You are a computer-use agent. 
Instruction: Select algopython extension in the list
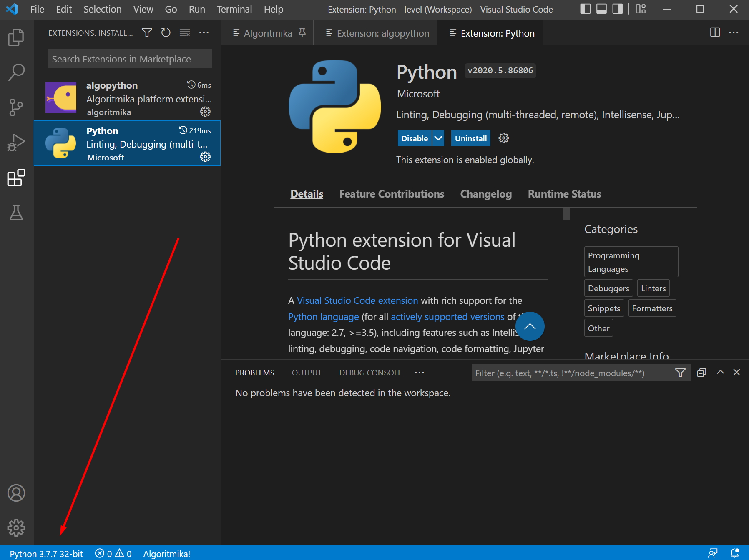pos(127,98)
